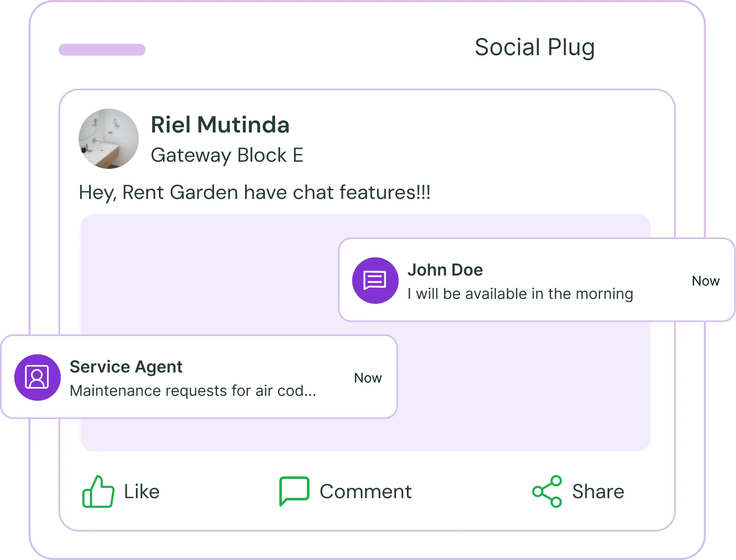Click the Social Plug heading

(534, 47)
